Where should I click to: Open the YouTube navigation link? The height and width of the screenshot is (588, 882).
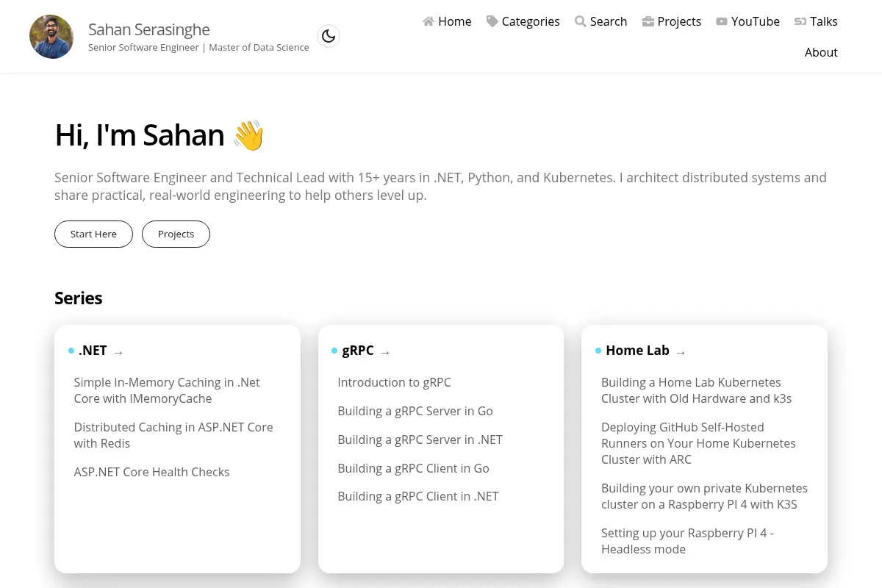(747, 21)
